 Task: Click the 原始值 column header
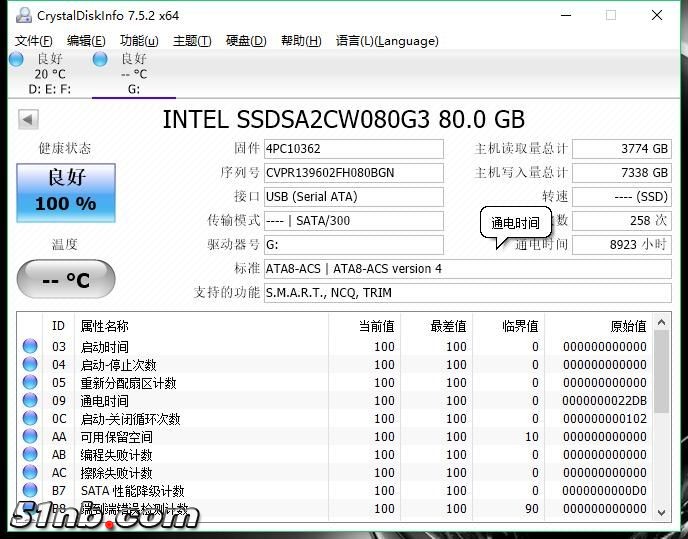coord(627,326)
